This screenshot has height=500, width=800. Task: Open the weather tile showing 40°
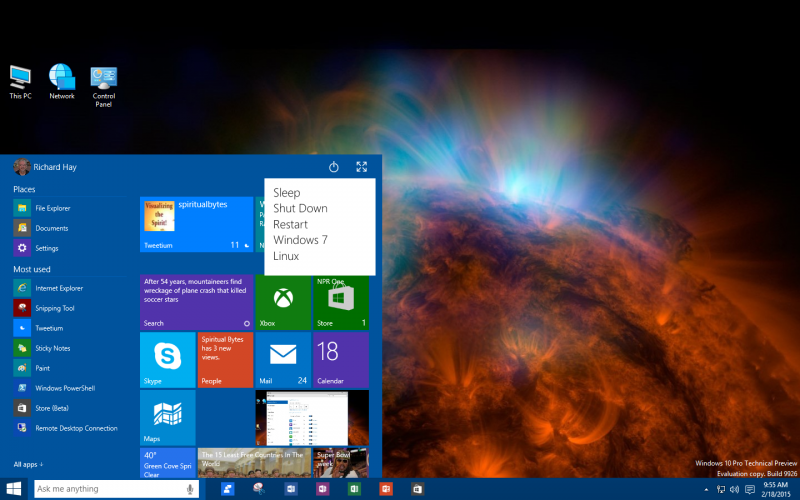tap(168, 463)
